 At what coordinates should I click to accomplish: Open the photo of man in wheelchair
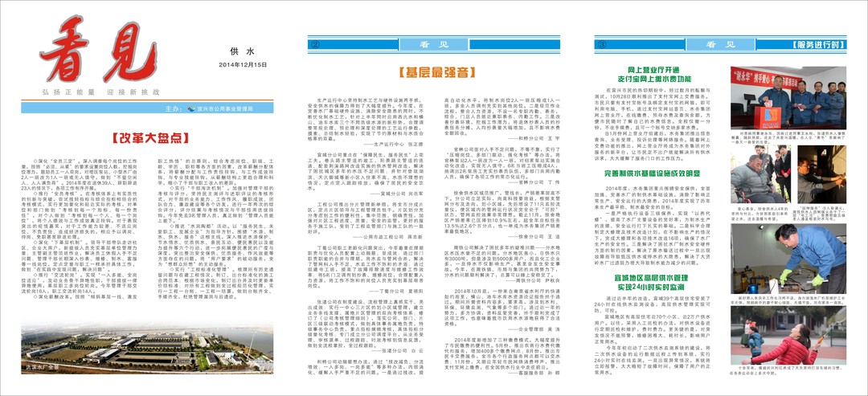pos(761,174)
